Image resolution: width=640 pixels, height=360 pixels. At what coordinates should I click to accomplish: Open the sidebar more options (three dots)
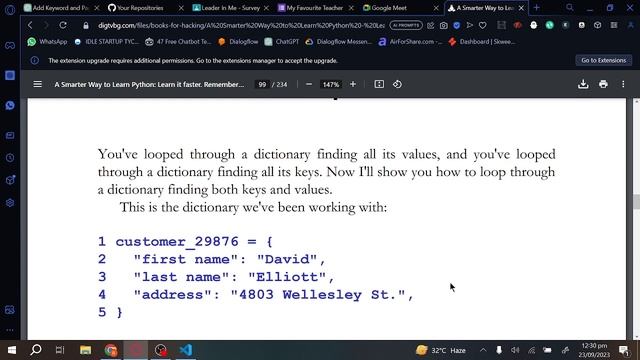click(x=10, y=330)
